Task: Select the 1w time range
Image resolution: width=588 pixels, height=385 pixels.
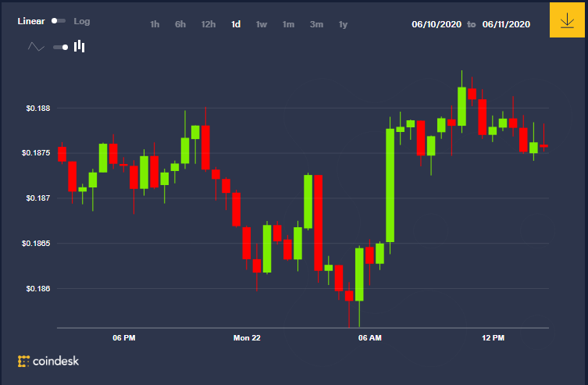Action: (x=262, y=24)
